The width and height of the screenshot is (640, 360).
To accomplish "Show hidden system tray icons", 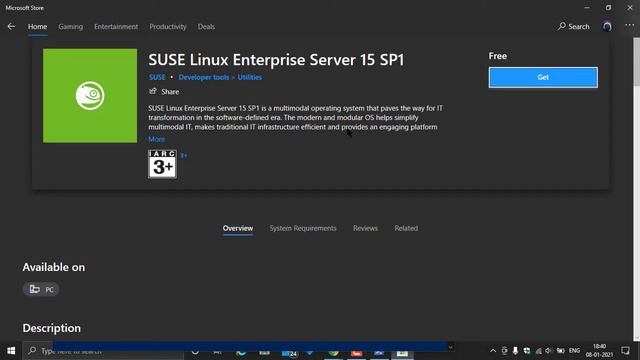I will pyautogui.click(x=493, y=351).
